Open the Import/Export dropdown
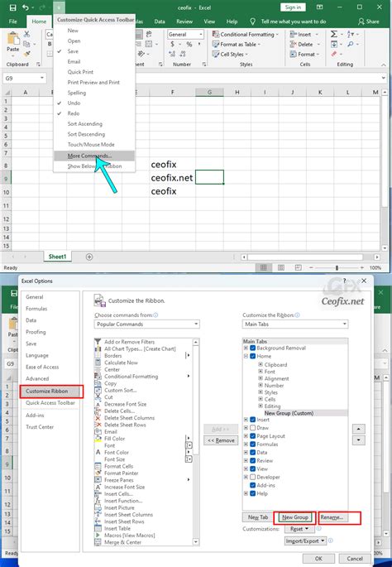 click(x=305, y=541)
